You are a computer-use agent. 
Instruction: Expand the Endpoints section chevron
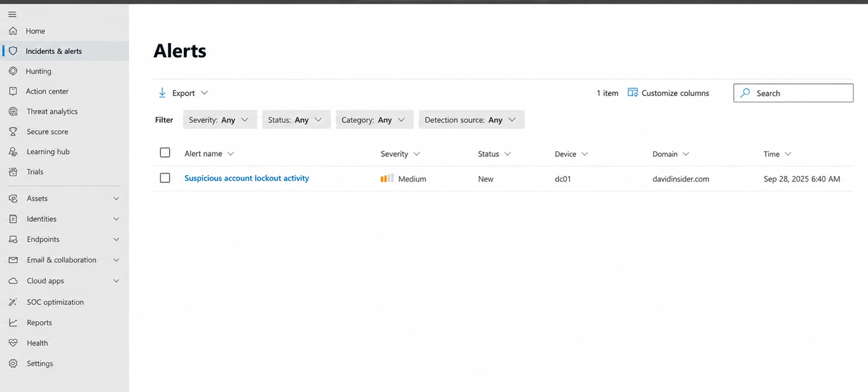(x=116, y=240)
